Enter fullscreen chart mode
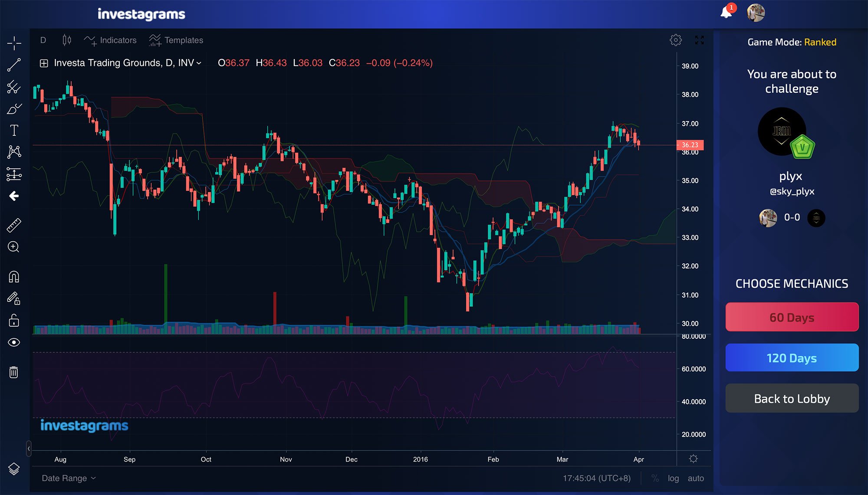 [x=700, y=40]
